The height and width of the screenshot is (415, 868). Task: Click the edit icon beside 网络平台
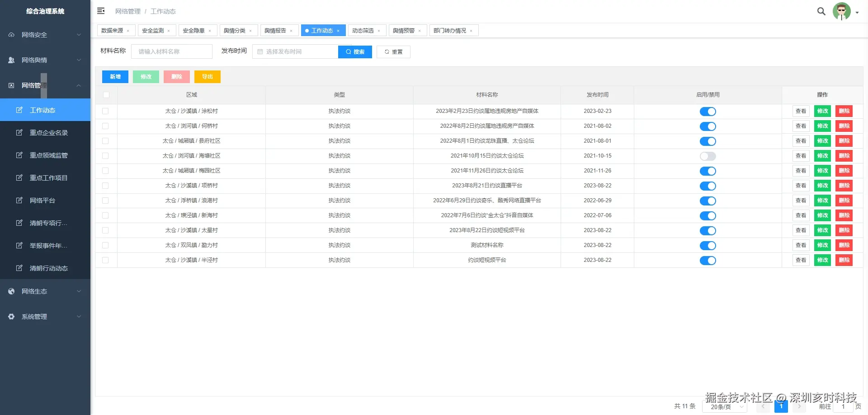pyautogui.click(x=19, y=200)
